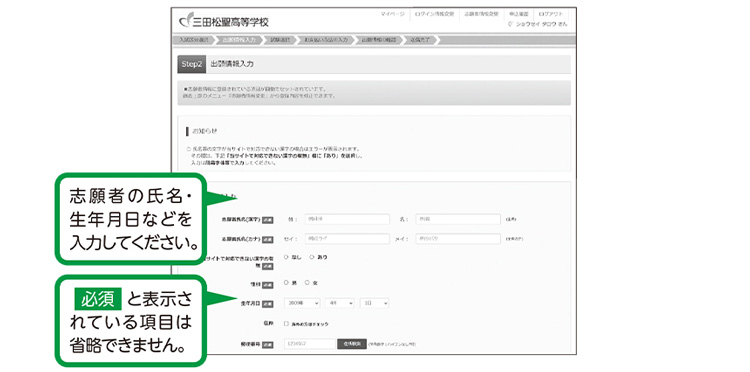Click the ログアウト link
The image size is (750, 372).
point(551,14)
